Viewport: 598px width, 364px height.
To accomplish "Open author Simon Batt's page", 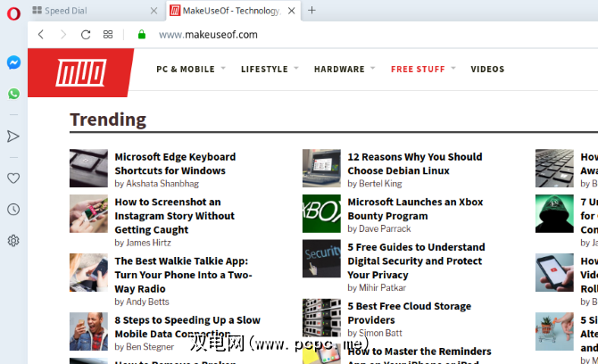I will 380,333.
